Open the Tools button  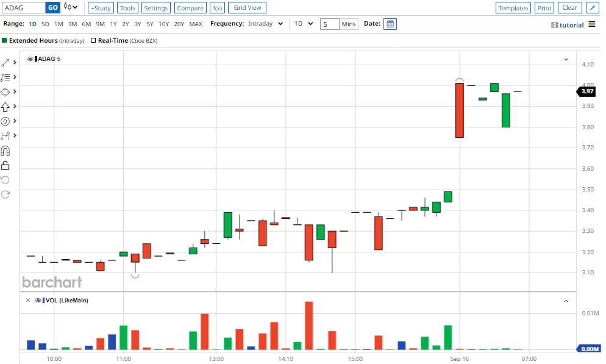[127, 8]
